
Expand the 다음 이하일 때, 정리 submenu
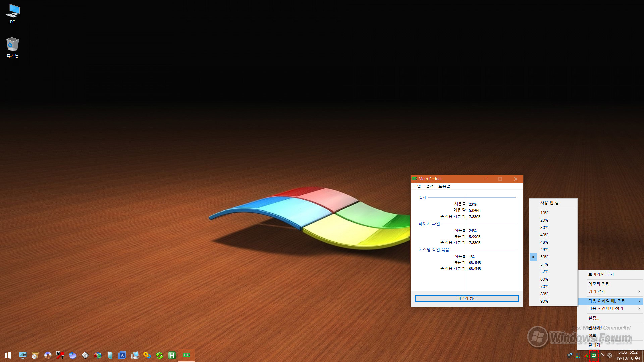point(610,301)
